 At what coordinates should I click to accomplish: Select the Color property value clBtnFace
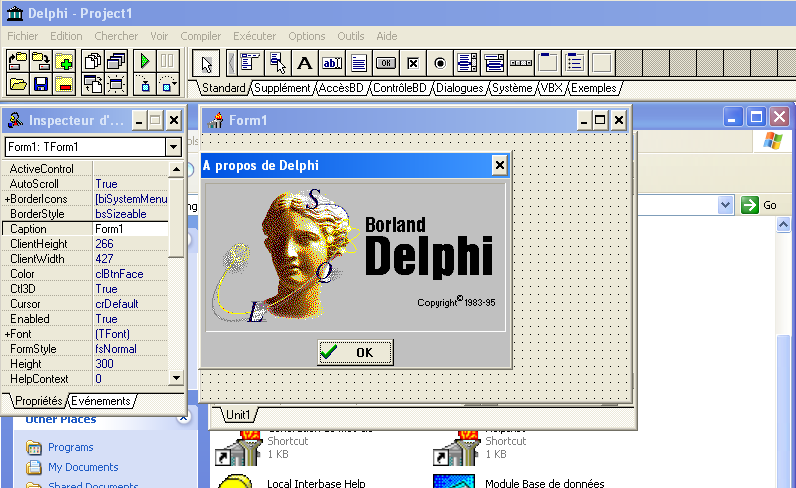pyautogui.click(x=119, y=274)
